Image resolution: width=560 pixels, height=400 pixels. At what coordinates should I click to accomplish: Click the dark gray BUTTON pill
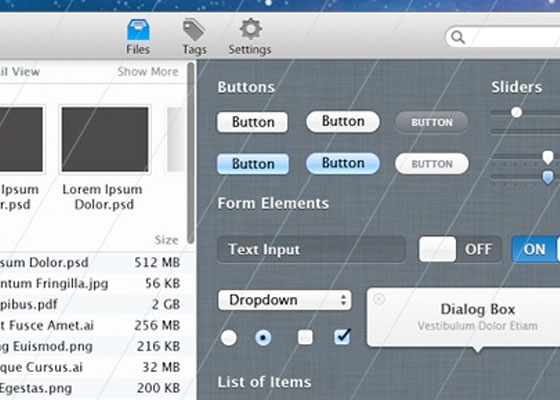432,122
